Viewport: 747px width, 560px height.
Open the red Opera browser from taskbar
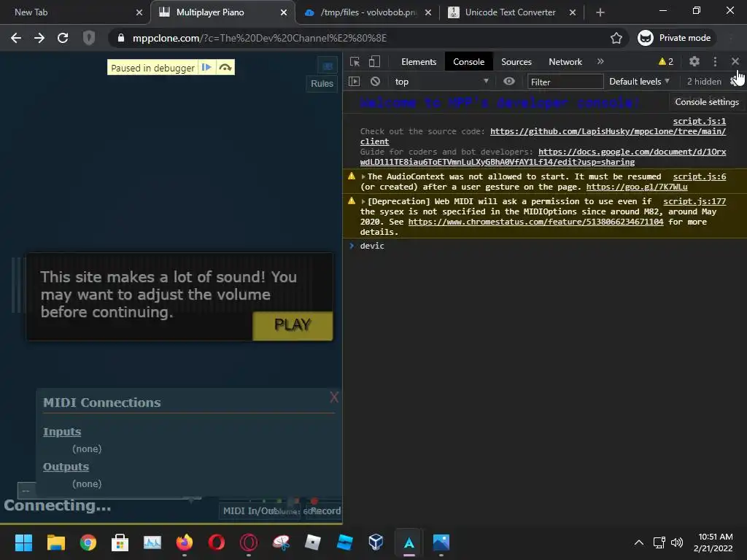[216, 542]
